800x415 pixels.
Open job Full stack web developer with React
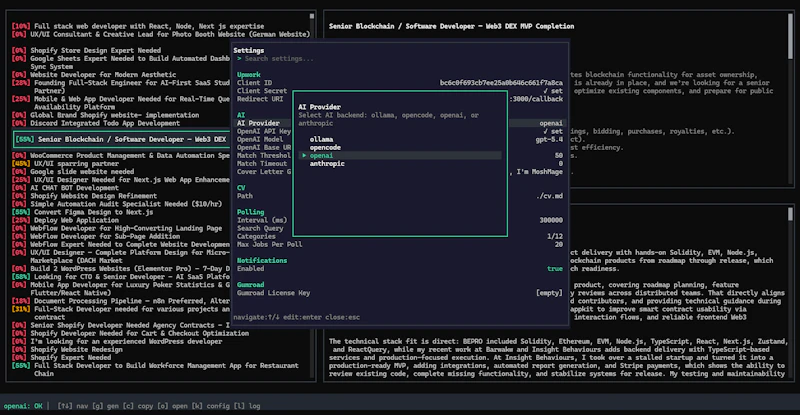(138, 26)
